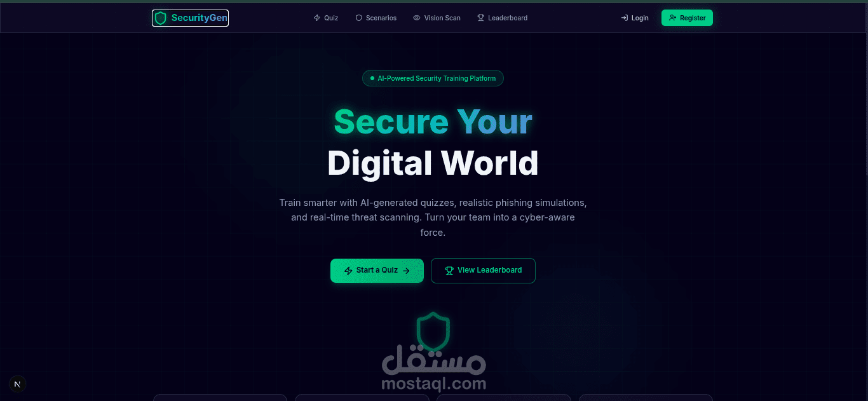
Task: Click the shield icon beside Scenarios
Action: (x=359, y=18)
